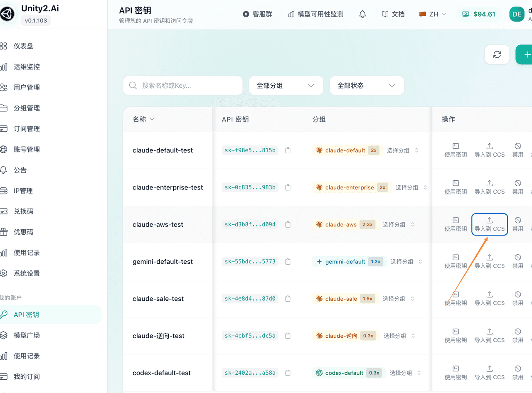Click 导入到 CCS for claude-default-test
532x393 pixels.
tap(490, 150)
